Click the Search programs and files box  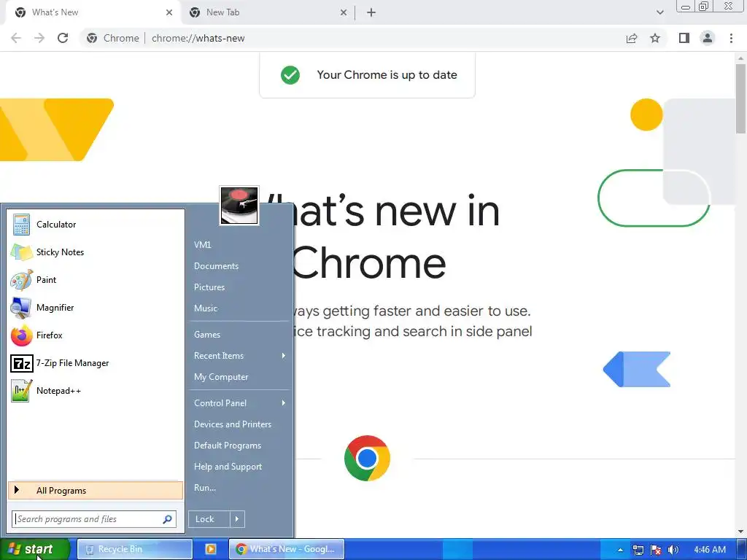94,519
